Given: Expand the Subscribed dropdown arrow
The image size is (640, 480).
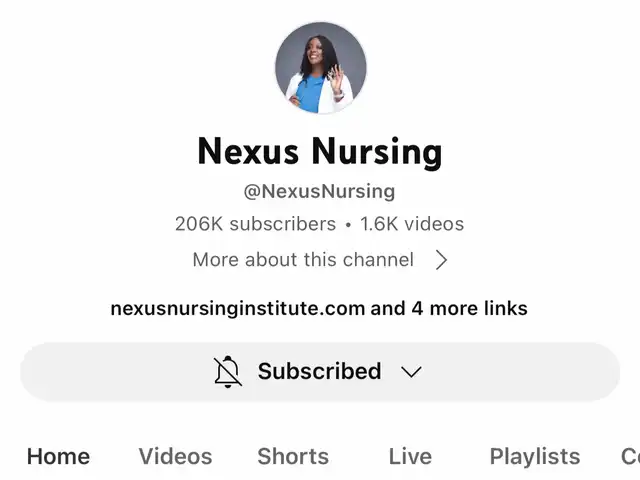Looking at the screenshot, I should [x=411, y=372].
